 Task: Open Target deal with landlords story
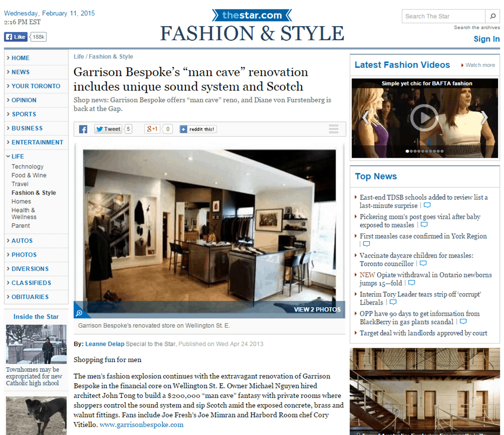pos(423,333)
